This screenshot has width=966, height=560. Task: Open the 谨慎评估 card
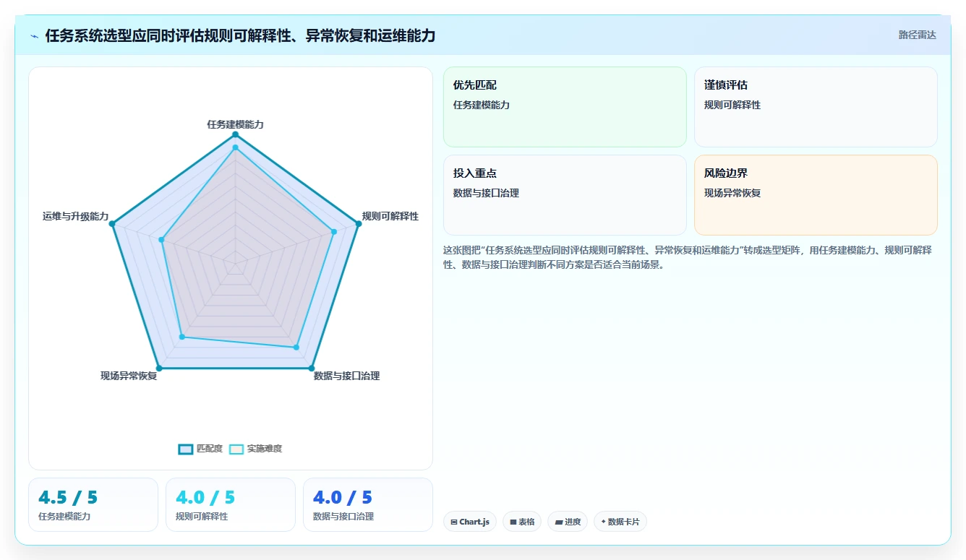click(x=816, y=107)
